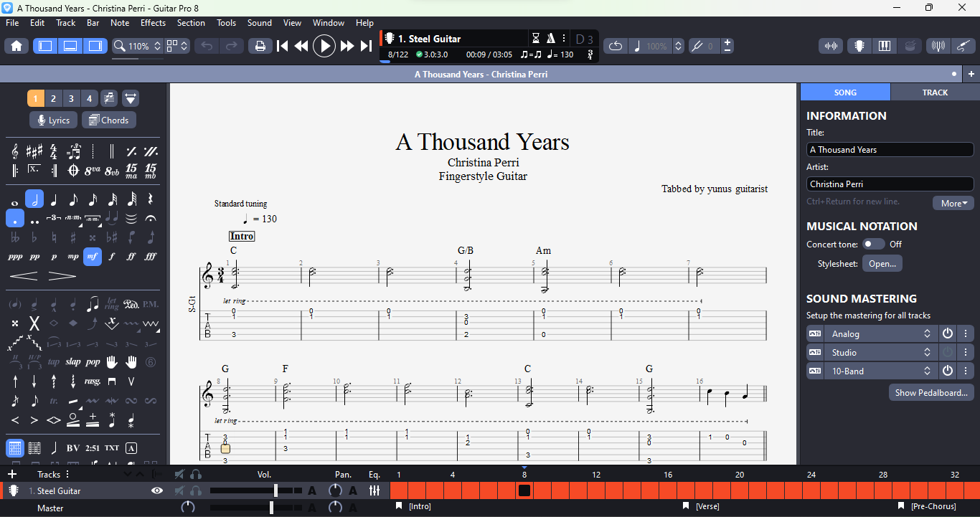Screen dimensions: 980x517
Task: Show the piano keyboard view icon
Action: [885, 46]
